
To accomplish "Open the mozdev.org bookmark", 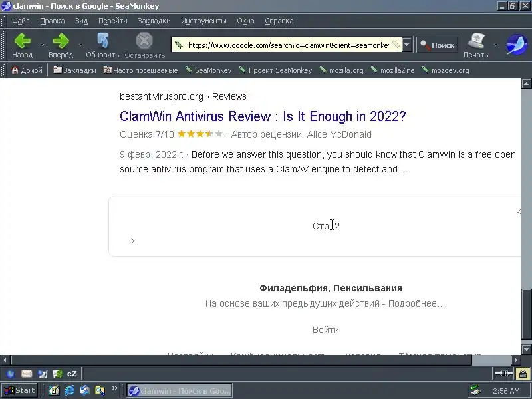I will (x=446, y=70).
